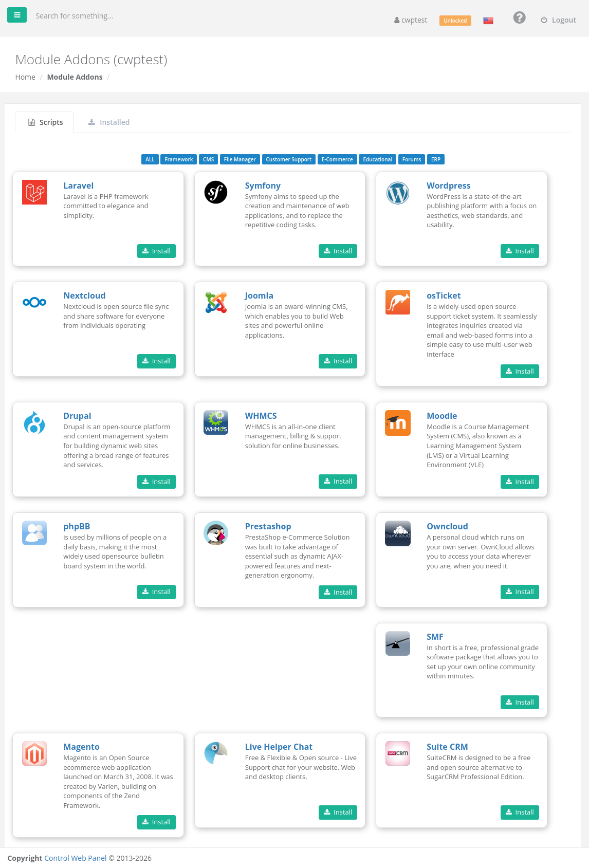Image resolution: width=589 pixels, height=868 pixels.
Task: Toggle the green hamburger sidebar menu
Action: pyautogui.click(x=17, y=15)
